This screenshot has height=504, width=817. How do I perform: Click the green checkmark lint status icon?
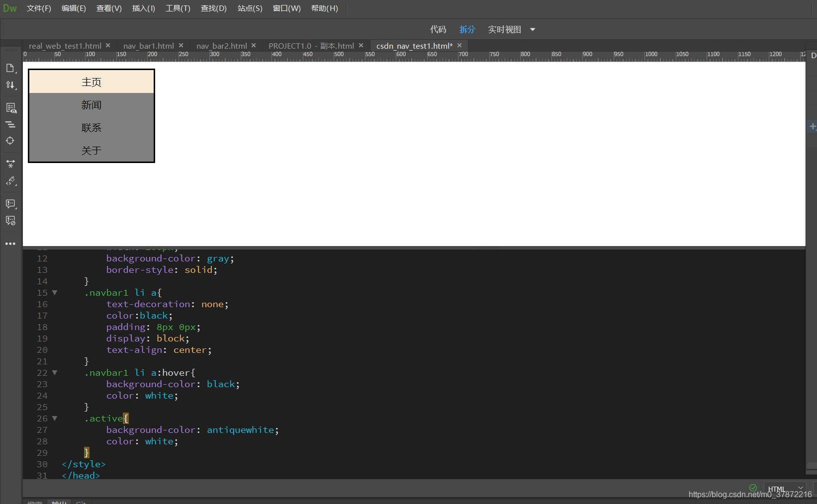(x=753, y=488)
